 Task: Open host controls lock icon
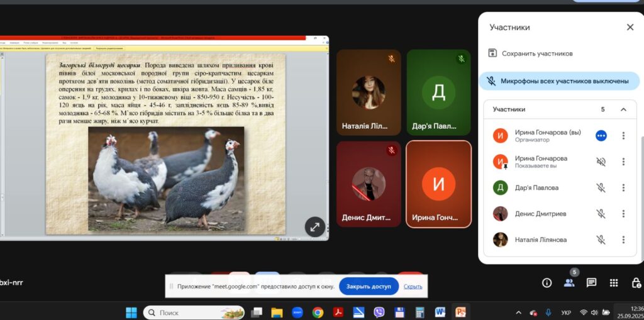636,283
